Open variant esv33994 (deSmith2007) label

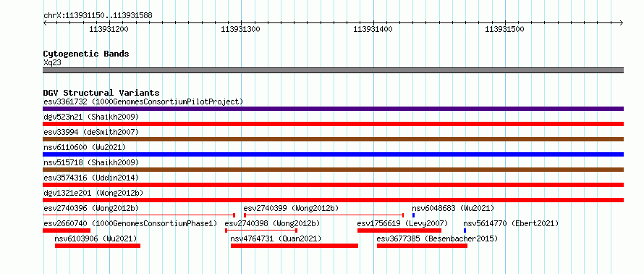(91, 132)
